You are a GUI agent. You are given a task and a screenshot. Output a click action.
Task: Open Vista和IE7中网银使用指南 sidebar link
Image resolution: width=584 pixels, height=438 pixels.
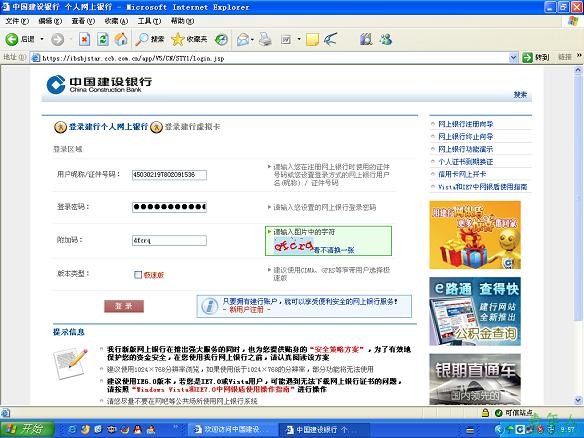[x=483, y=187]
